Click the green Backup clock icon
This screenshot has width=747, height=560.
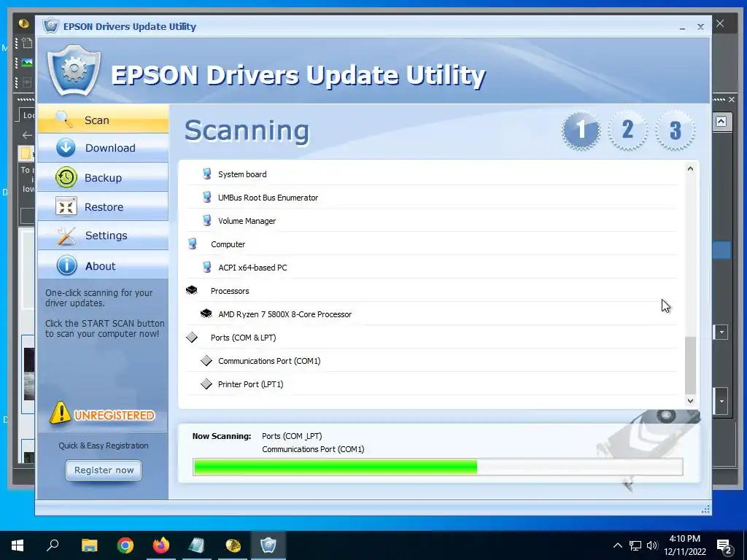pos(66,178)
